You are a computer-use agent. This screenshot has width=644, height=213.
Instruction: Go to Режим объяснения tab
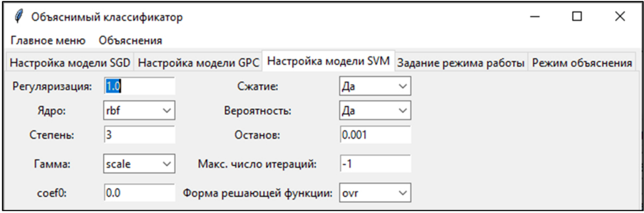[x=582, y=63]
